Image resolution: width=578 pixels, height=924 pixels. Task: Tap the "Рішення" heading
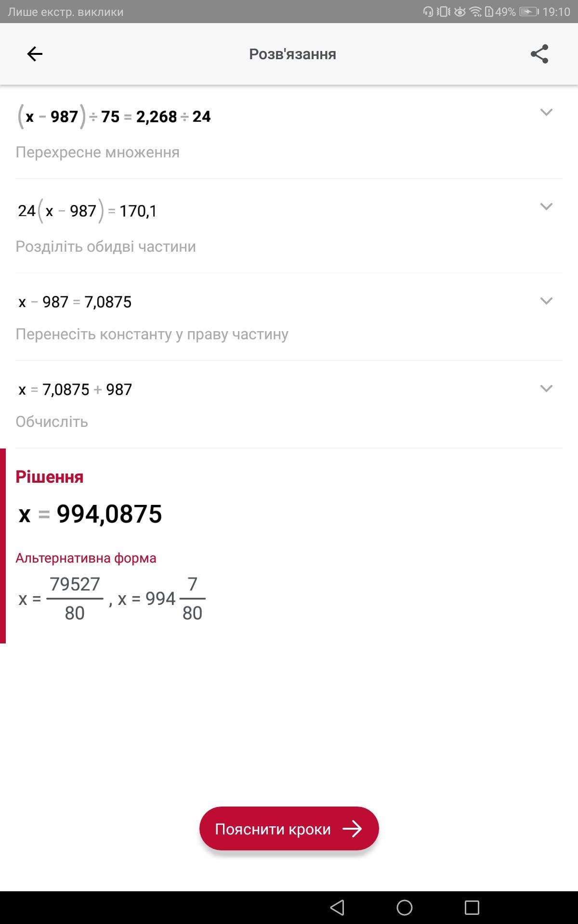49,477
